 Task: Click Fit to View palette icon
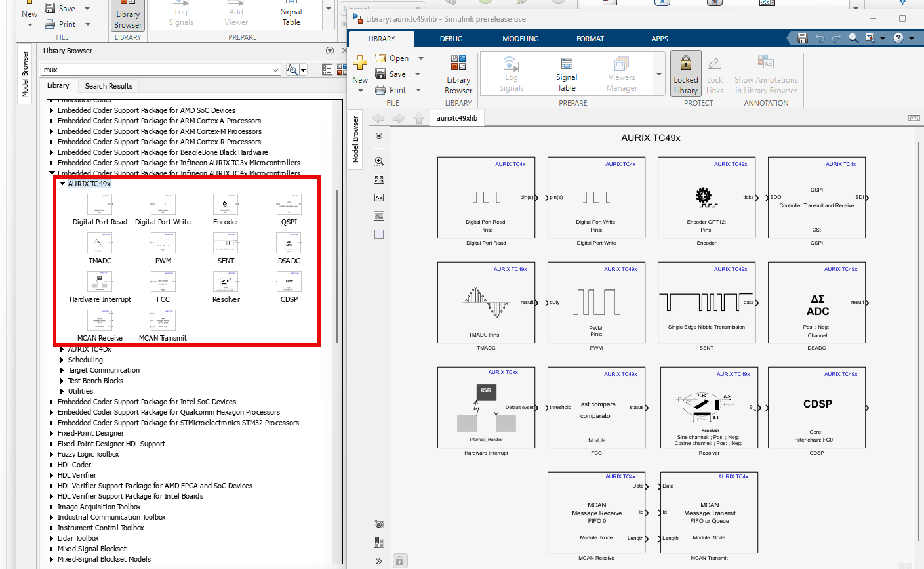[379, 179]
